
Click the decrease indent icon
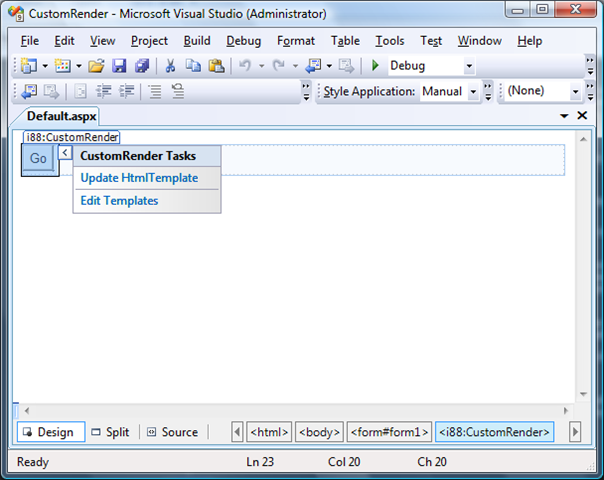(x=104, y=92)
